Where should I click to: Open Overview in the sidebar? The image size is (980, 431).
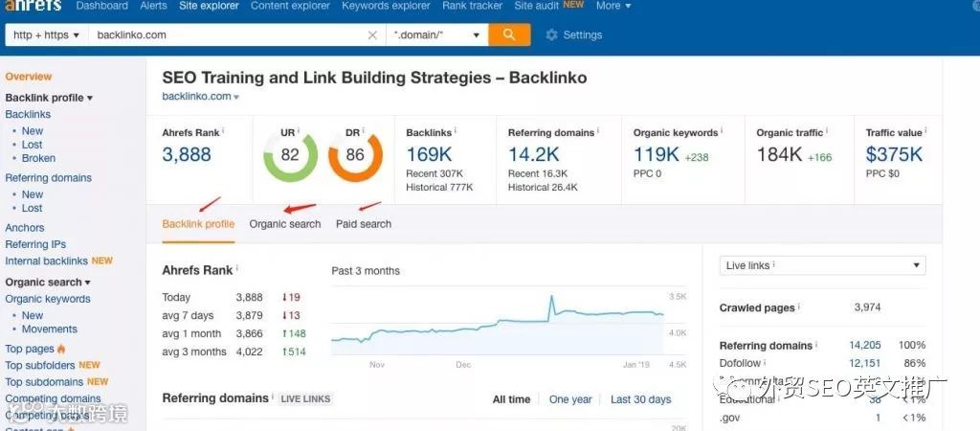click(x=28, y=77)
